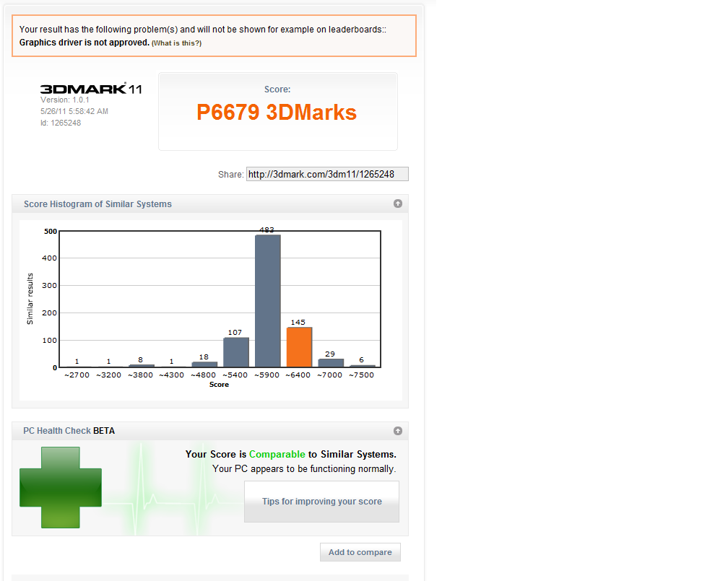The image size is (728, 581).
Task: Open the "What is this?" link
Action: 176,43
